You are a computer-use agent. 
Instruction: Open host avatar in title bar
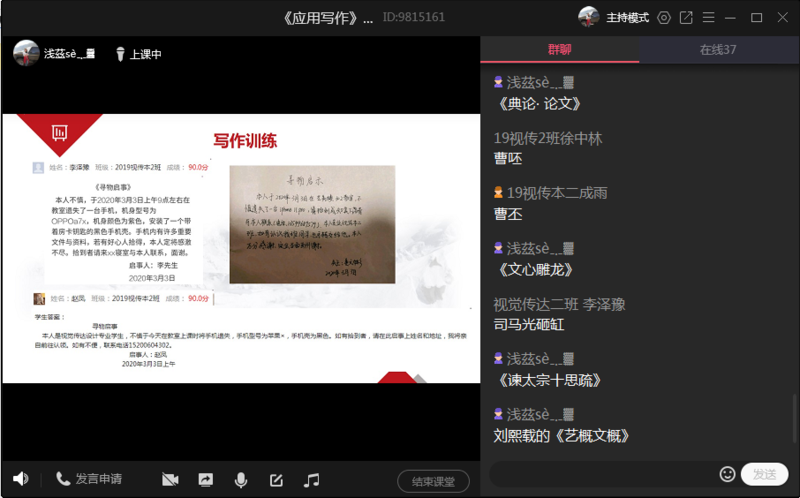(589, 17)
